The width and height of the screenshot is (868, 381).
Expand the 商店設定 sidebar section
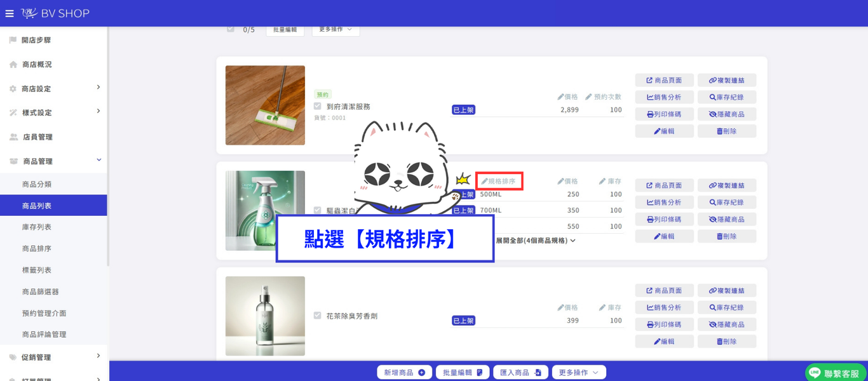(x=53, y=89)
